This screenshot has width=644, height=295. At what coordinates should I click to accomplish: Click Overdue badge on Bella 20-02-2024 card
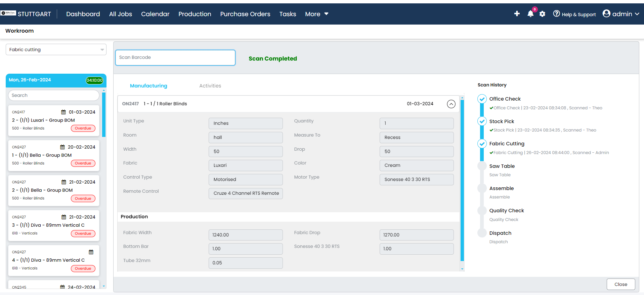pos(83,163)
